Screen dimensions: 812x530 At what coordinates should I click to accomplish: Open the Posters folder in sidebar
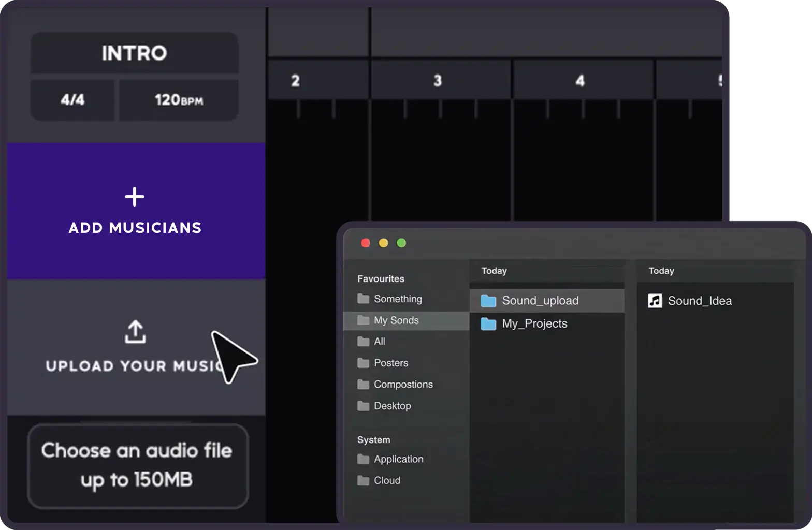pos(390,363)
